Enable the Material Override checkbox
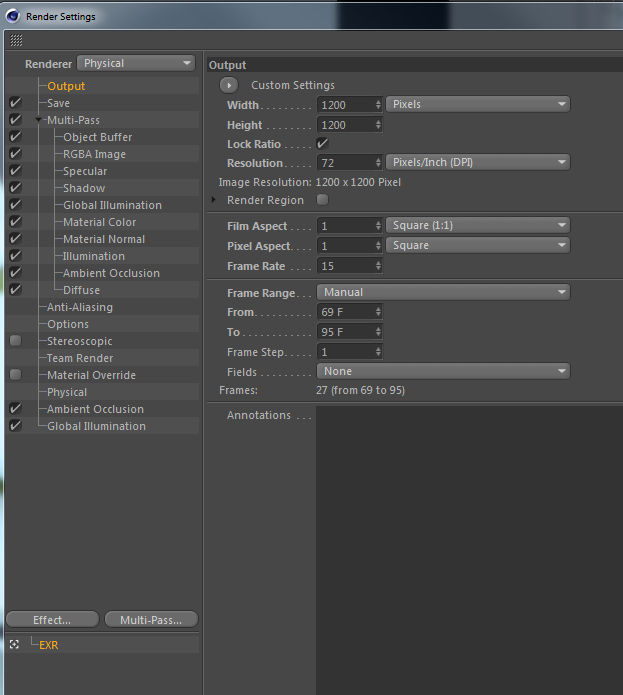Screen dimensions: 623x695 click(16, 375)
